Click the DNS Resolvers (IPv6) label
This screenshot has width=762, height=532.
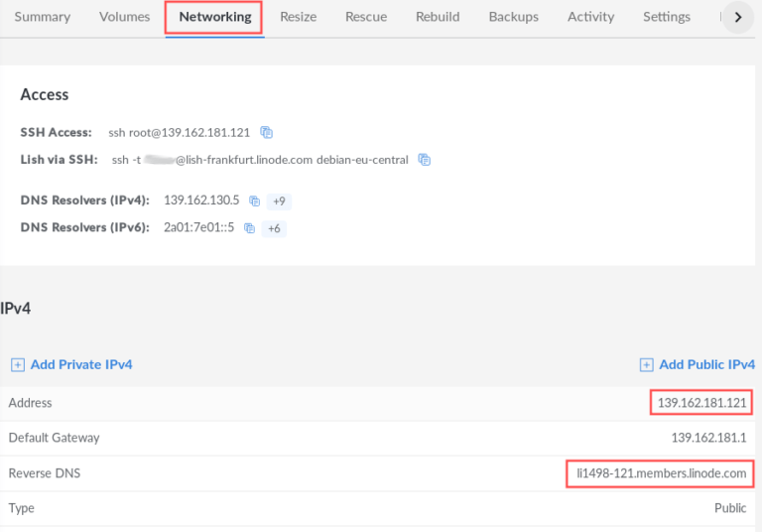pos(84,227)
